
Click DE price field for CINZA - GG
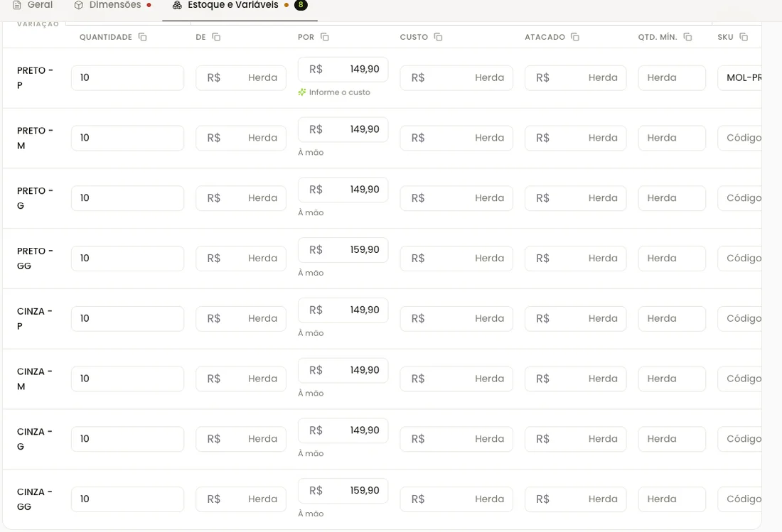[241, 499]
